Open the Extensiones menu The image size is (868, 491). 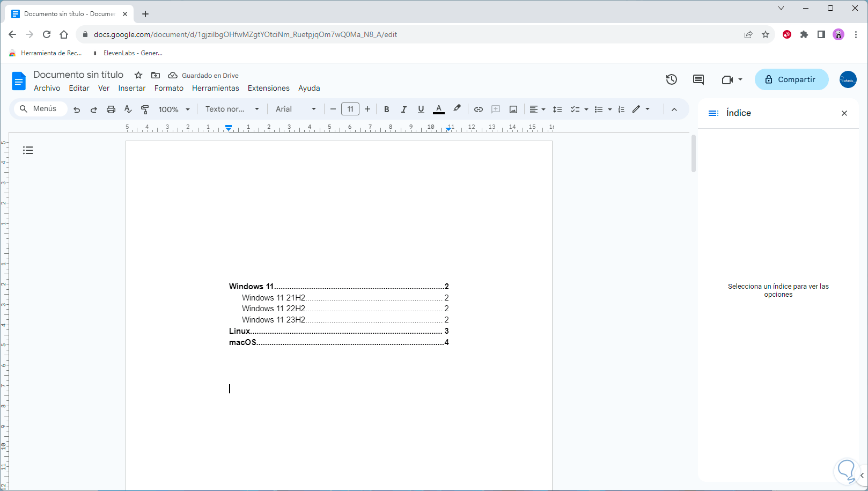point(269,88)
